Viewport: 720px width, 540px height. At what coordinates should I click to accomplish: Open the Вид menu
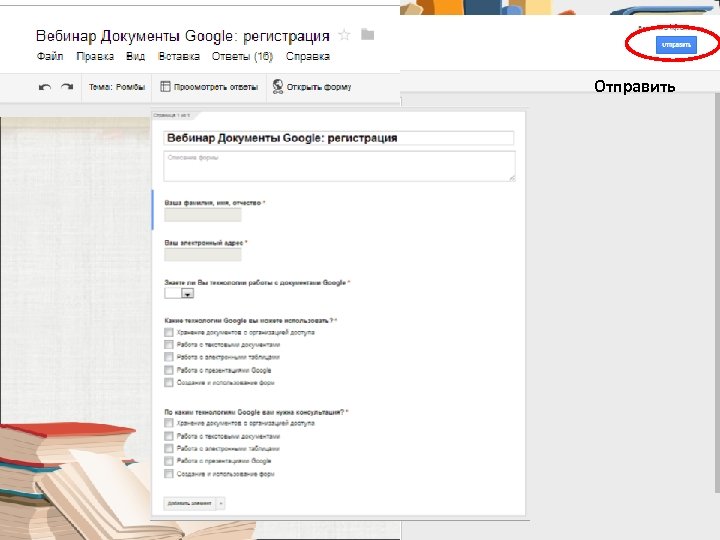pyautogui.click(x=135, y=56)
